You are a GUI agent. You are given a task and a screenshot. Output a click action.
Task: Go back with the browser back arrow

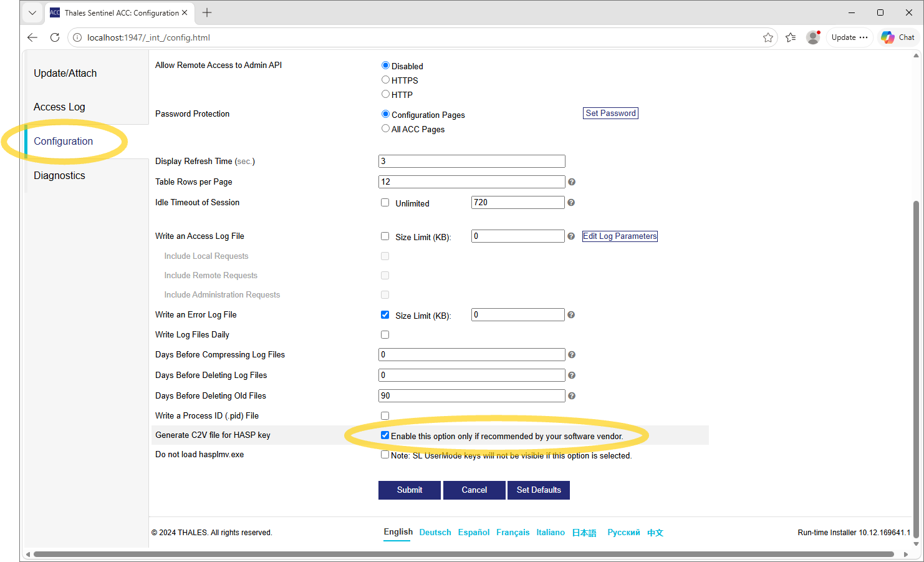pos(32,37)
